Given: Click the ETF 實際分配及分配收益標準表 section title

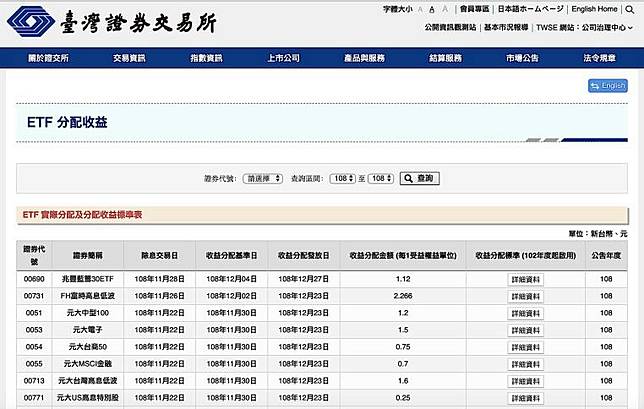Looking at the screenshot, I should (83, 215).
